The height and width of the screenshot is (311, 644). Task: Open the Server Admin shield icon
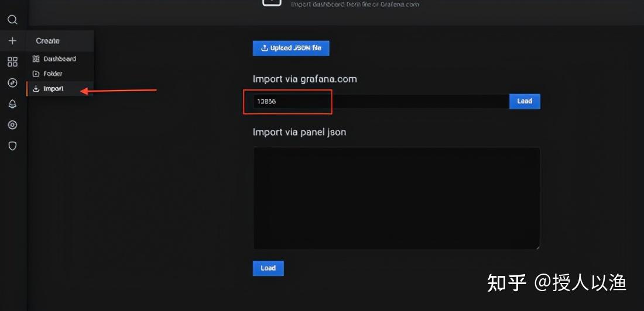13,146
